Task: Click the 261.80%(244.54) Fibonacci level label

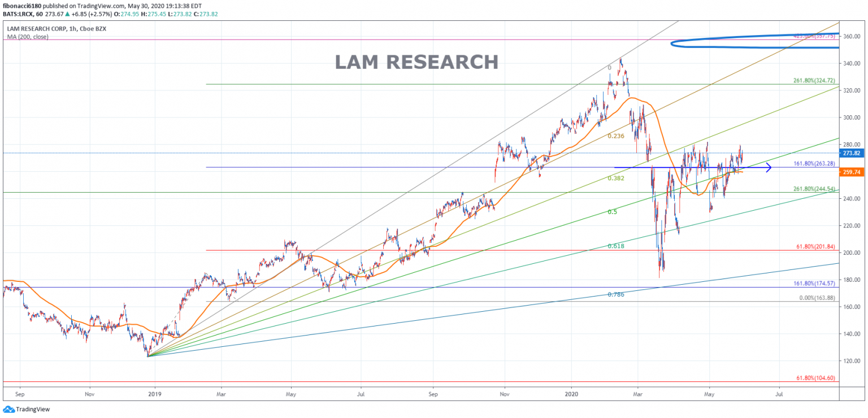Action: point(814,189)
